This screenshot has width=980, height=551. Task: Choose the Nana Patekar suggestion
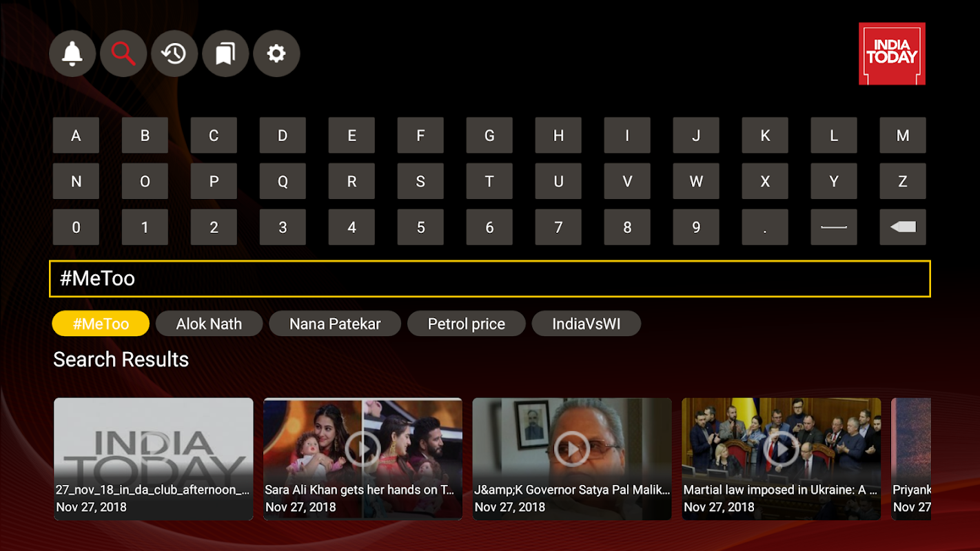click(335, 324)
